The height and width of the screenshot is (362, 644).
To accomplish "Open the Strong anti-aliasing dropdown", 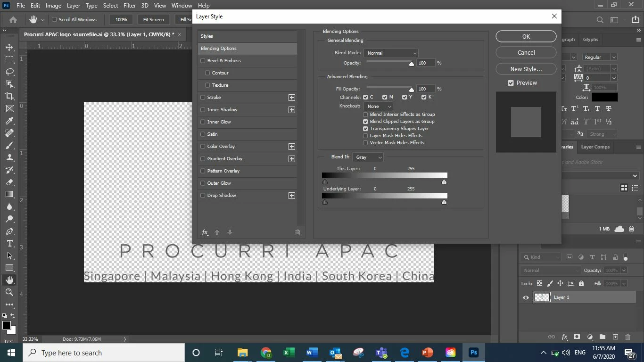I will click(603, 134).
